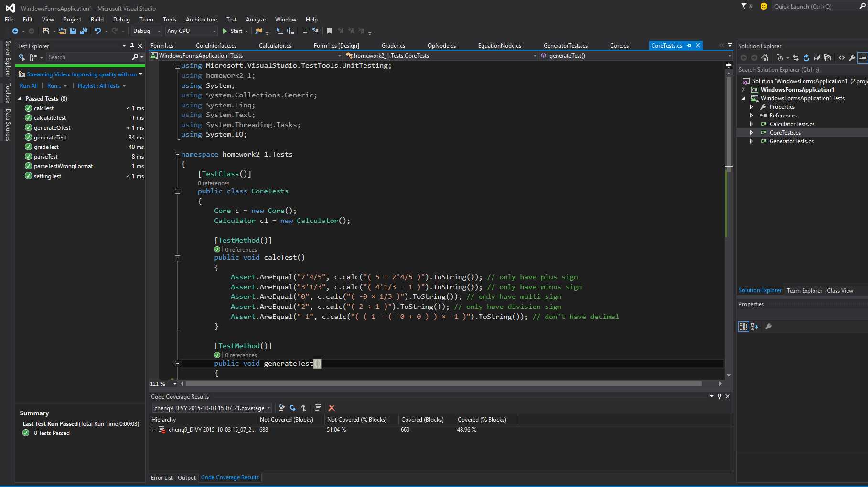Open the Playlist : All Tests dropdown

point(102,86)
